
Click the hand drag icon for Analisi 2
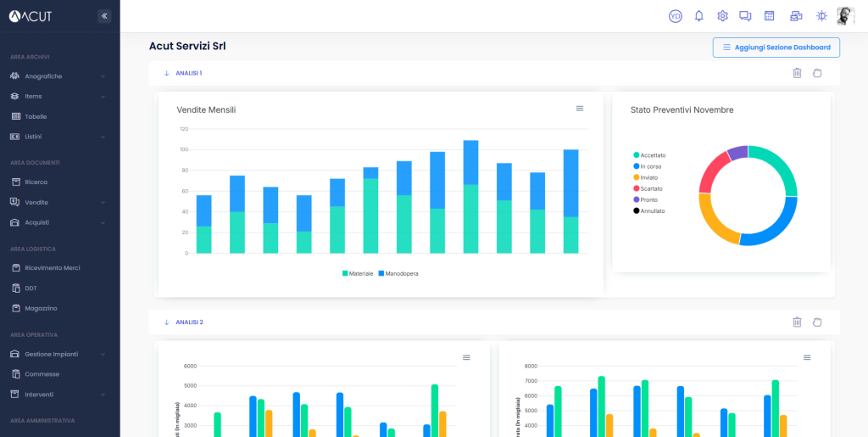[x=817, y=322]
